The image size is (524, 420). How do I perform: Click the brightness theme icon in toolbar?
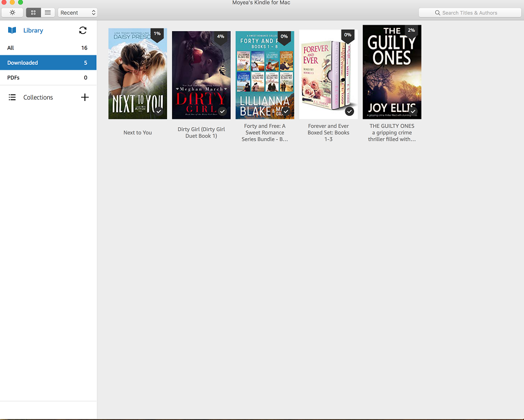click(13, 13)
